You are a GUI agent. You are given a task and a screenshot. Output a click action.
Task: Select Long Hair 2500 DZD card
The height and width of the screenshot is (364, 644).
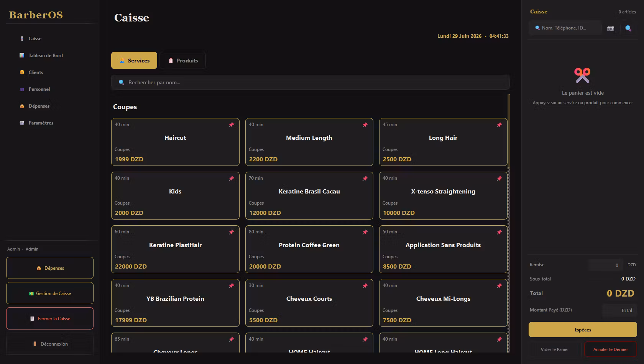pos(443,142)
